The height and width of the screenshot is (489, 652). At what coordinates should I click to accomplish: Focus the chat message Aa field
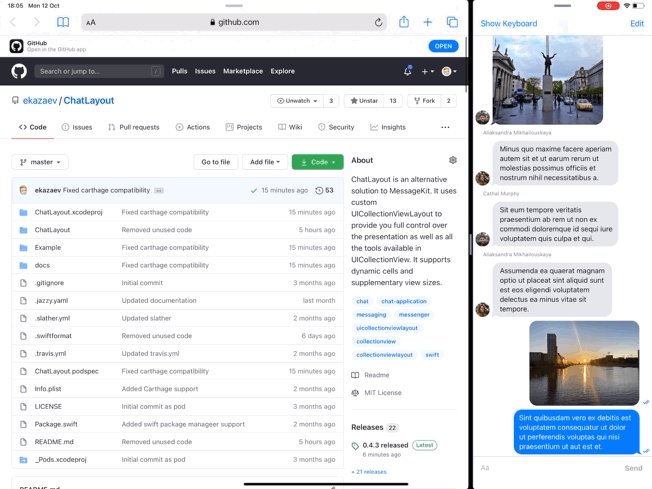(547, 468)
